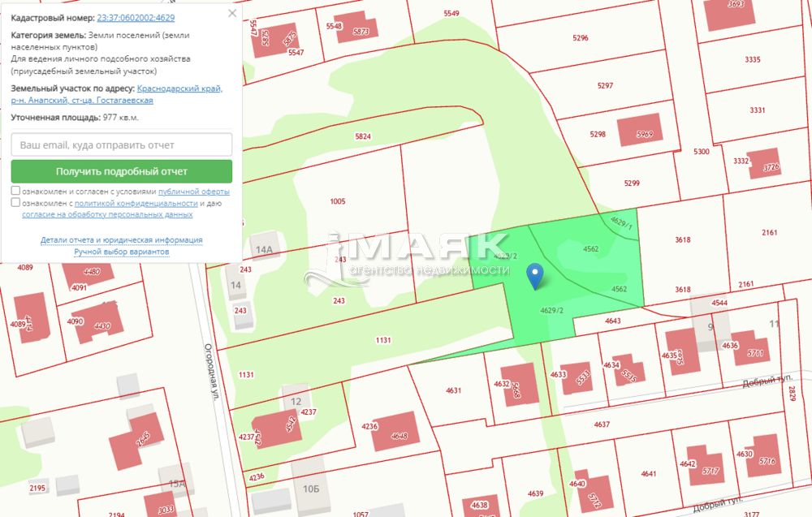The image size is (812, 517).
Task: Expand Детали отчета и юридическая информация
Action: coord(122,240)
